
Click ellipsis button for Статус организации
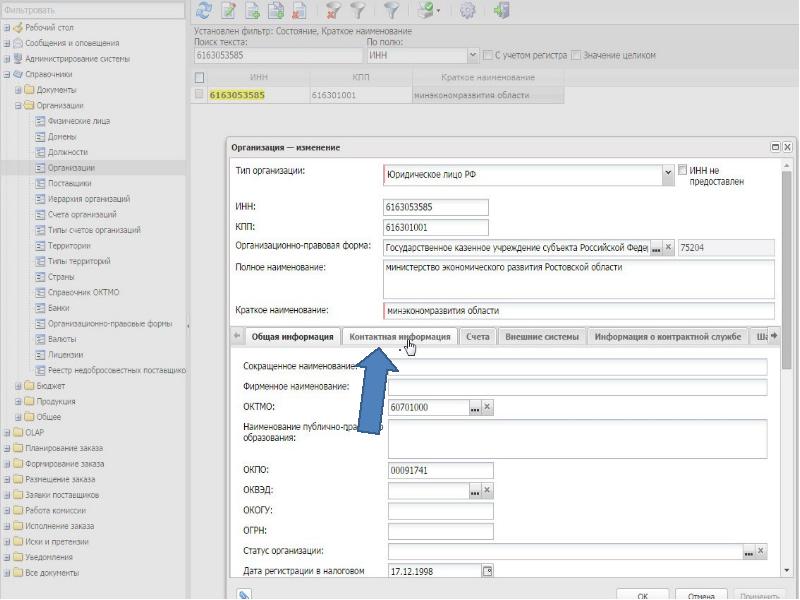(x=748, y=551)
